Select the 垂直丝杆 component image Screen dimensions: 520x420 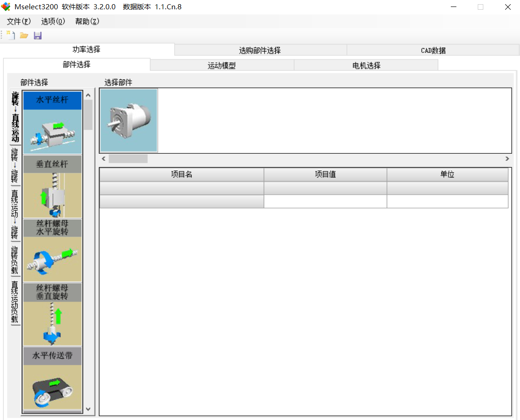pyautogui.click(x=52, y=195)
